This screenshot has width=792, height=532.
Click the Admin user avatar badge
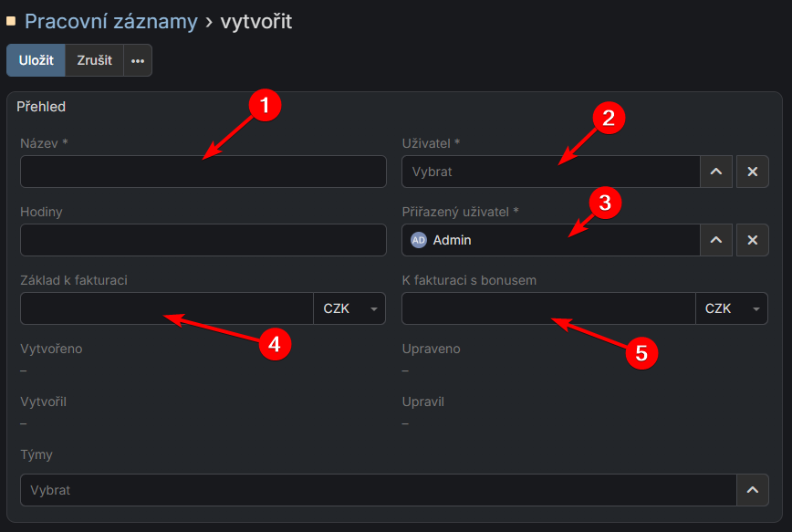click(418, 239)
